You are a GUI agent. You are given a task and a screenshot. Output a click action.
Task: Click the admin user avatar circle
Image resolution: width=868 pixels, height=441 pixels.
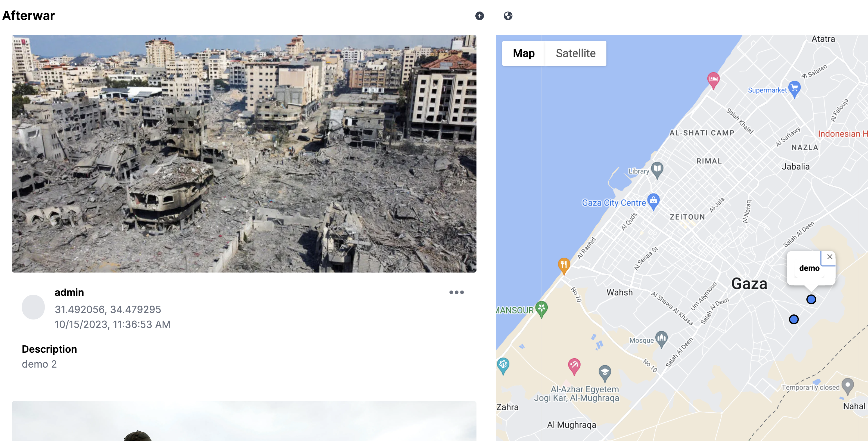tap(33, 307)
